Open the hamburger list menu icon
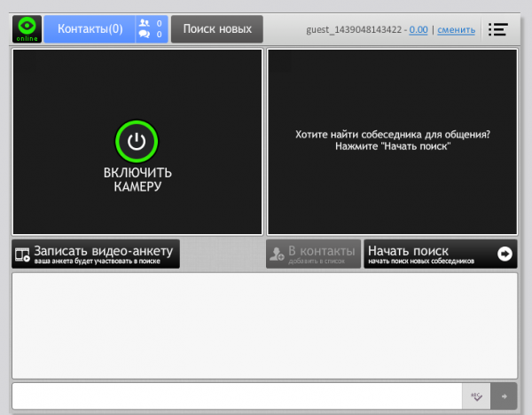532x415 pixels. [497, 29]
